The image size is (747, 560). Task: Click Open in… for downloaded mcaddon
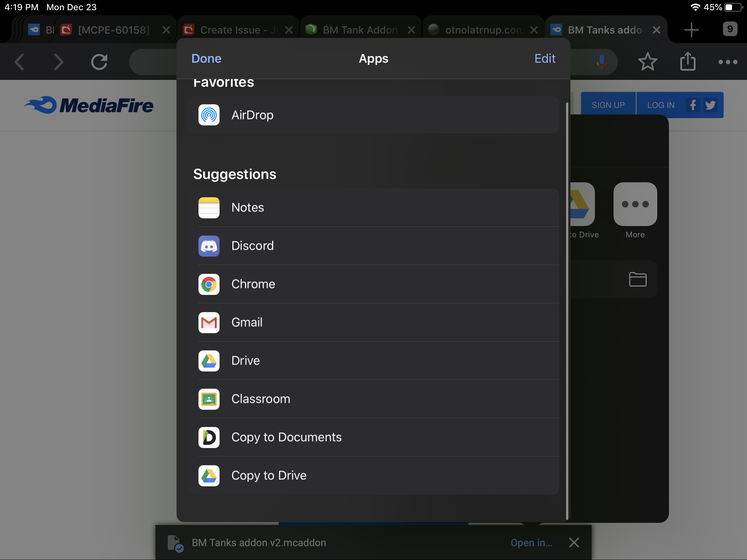(531, 543)
